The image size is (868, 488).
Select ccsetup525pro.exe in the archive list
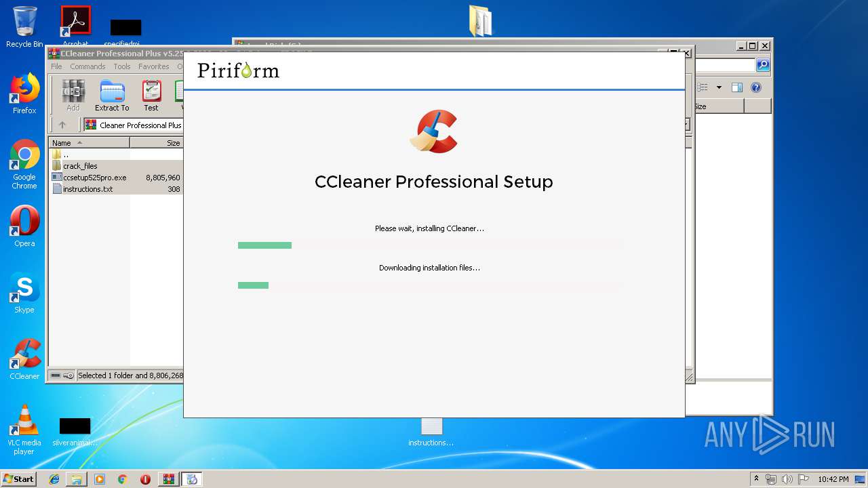point(116,178)
